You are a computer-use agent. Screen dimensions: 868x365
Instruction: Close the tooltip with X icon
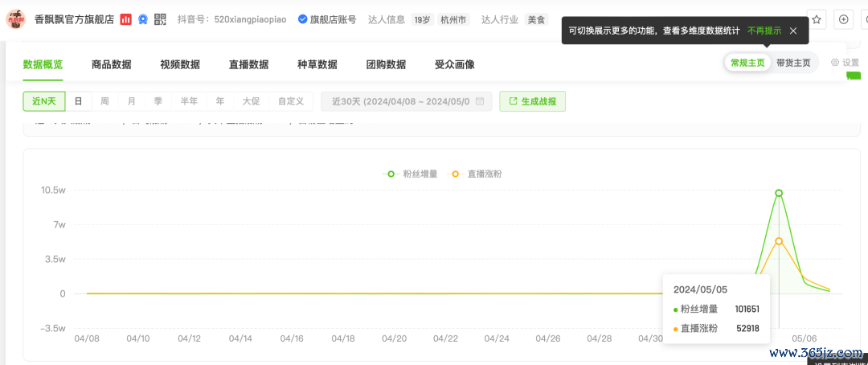click(x=793, y=31)
